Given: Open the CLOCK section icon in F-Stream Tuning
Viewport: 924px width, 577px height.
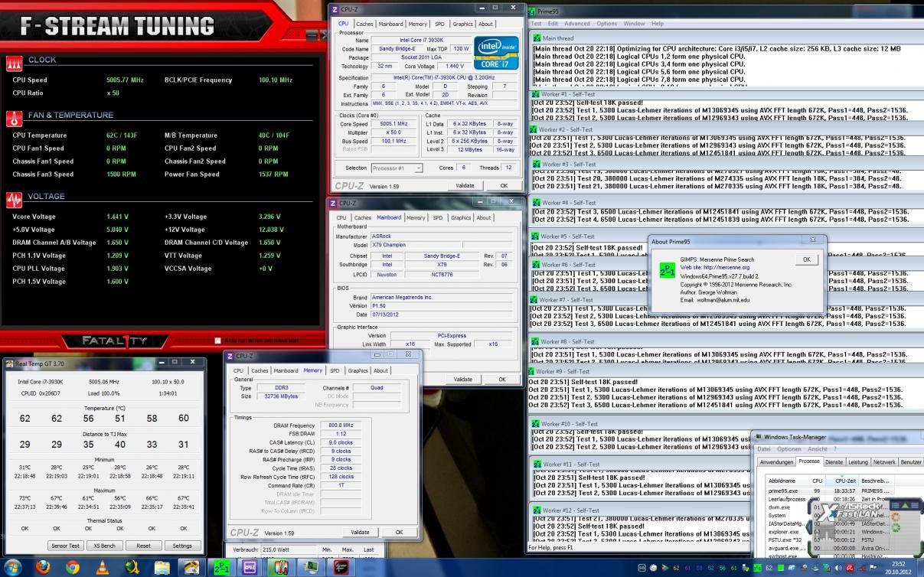Looking at the screenshot, I should (15, 63).
